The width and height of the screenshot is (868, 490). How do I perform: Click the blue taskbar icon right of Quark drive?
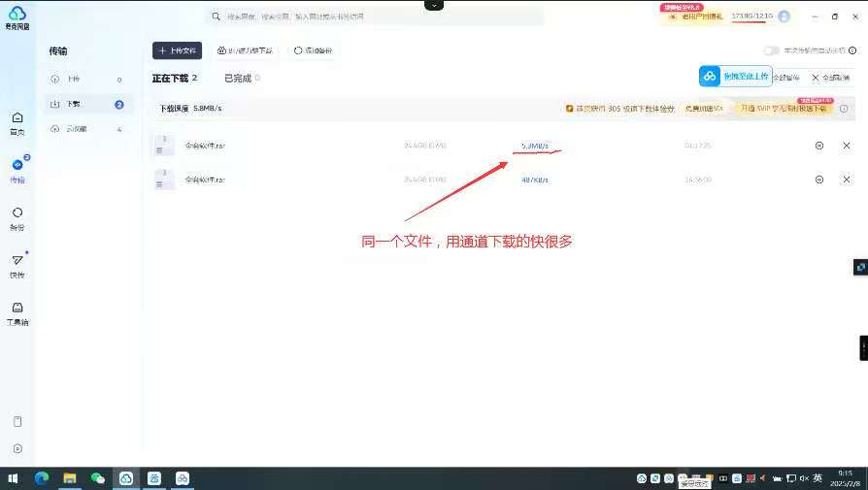(154, 478)
